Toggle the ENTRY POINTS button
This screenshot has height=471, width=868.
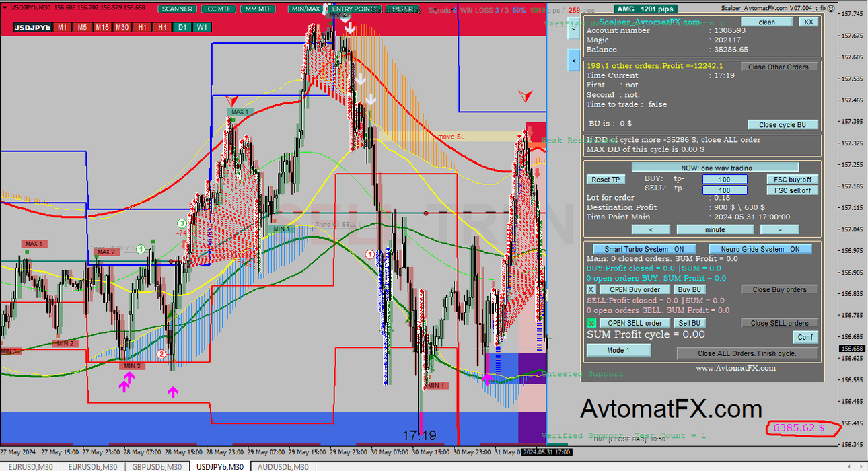[354, 9]
